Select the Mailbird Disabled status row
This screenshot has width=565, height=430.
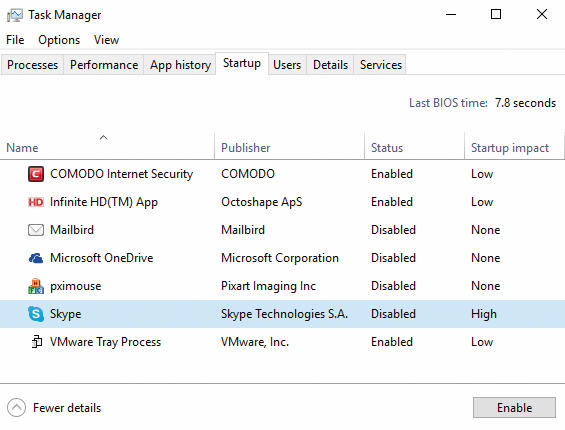pos(282,230)
